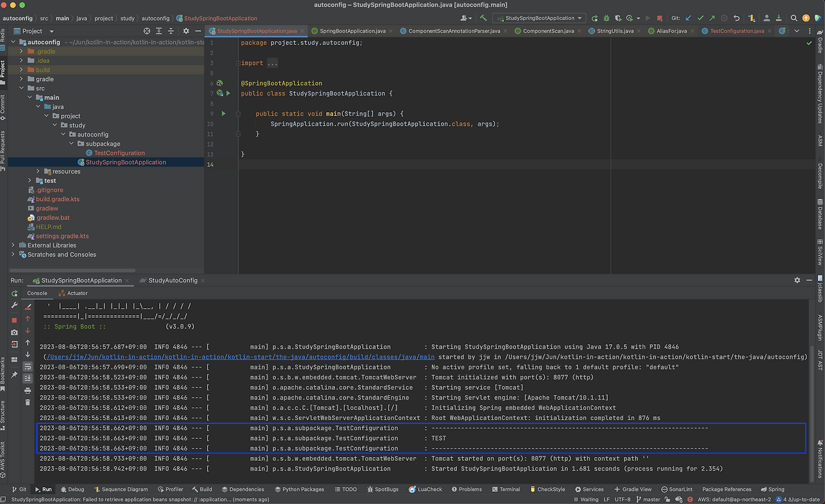Click the camera thread dump icon
This screenshot has width=825, height=504.
[x=14, y=332]
